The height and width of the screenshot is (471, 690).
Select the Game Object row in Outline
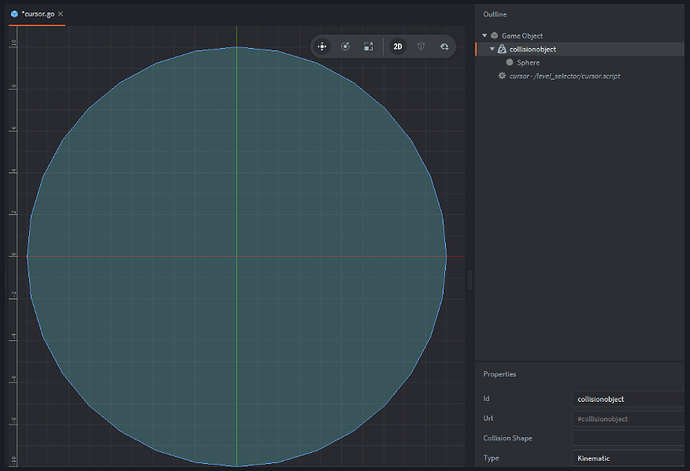click(x=580, y=36)
